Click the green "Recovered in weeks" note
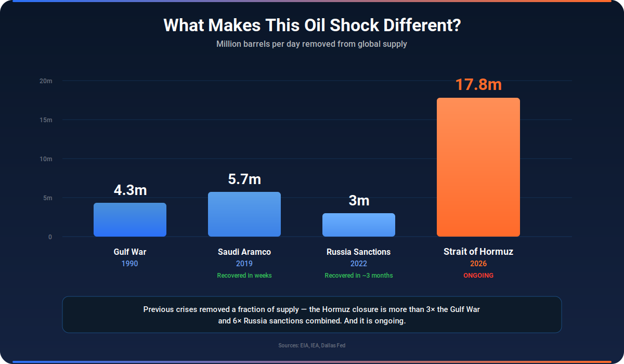Image resolution: width=624 pixels, height=364 pixels. [244, 276]
